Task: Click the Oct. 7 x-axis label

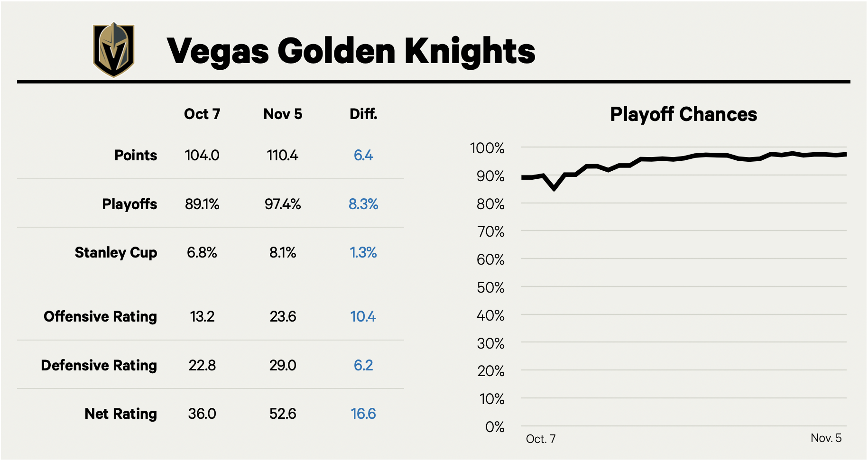Action: (541, 439)
